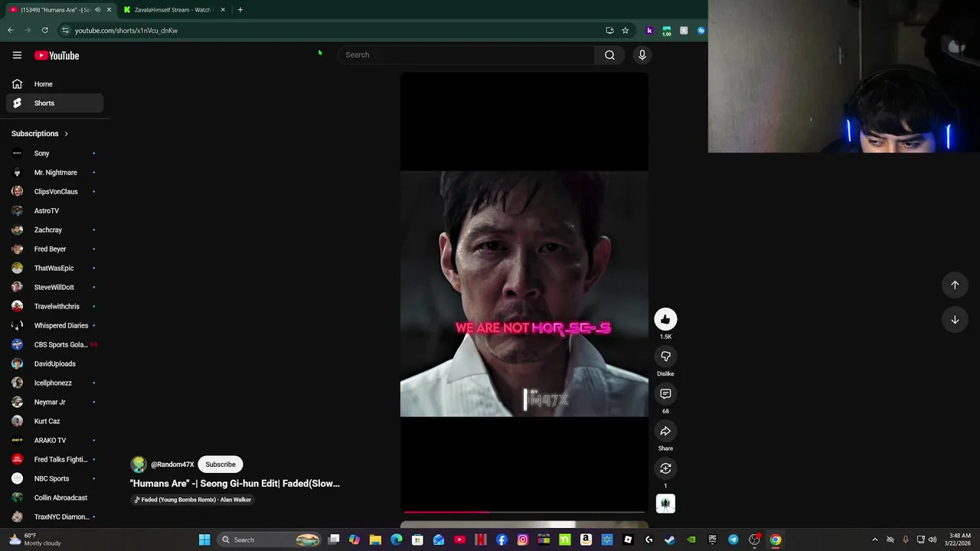980x551 pixels.
Task: Open ClipsVonClaus channel
Action: pos(54,191)
